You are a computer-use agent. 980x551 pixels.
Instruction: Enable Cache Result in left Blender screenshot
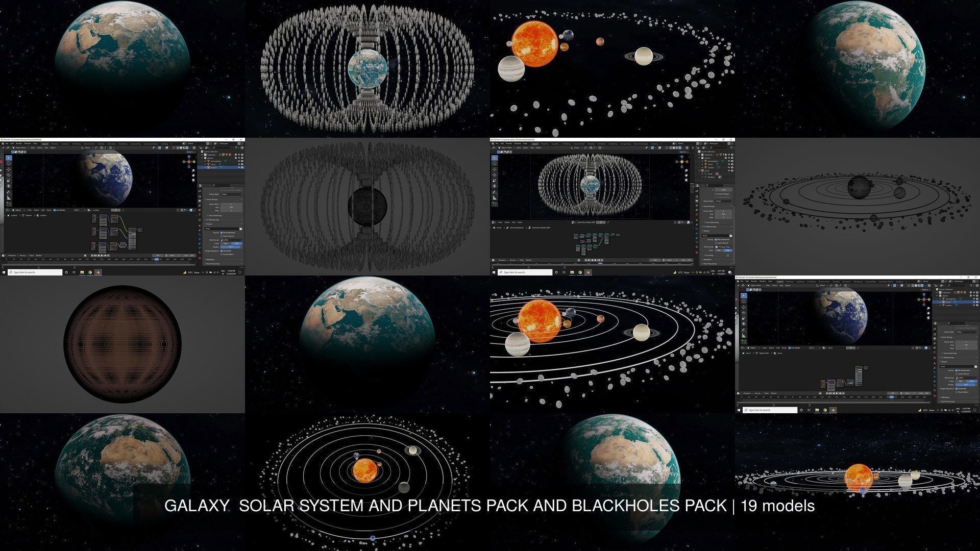[222, 236]
